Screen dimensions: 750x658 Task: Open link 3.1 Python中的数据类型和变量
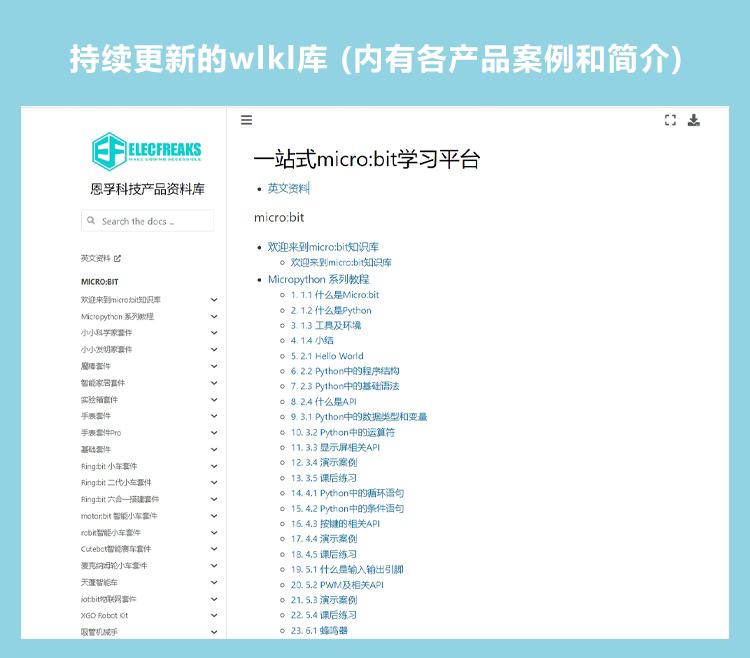coord(359,417)
